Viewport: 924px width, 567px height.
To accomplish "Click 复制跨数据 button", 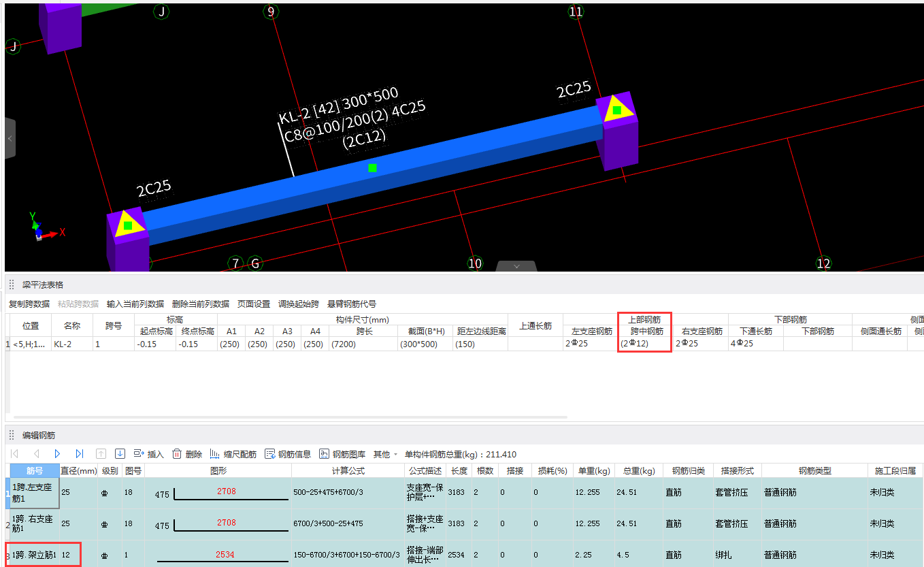I will click(x=29, y=304).
